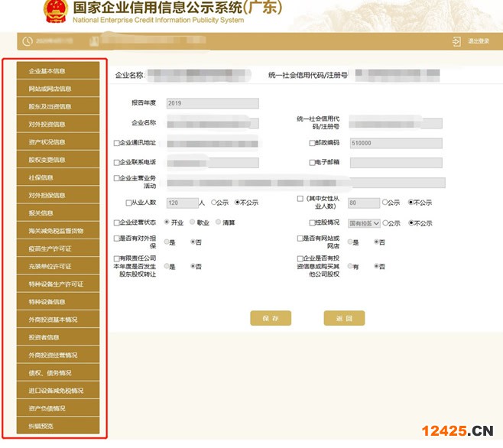Check the 企业经营状态 checkbox
This screenshot has height=448, width=503.
[x=117, y=222]
